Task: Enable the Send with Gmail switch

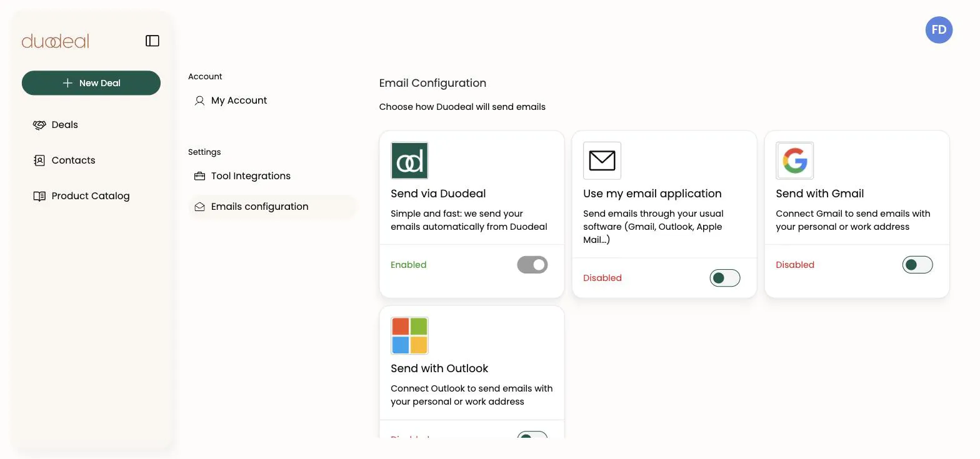Action: click(x=917, y=265)
